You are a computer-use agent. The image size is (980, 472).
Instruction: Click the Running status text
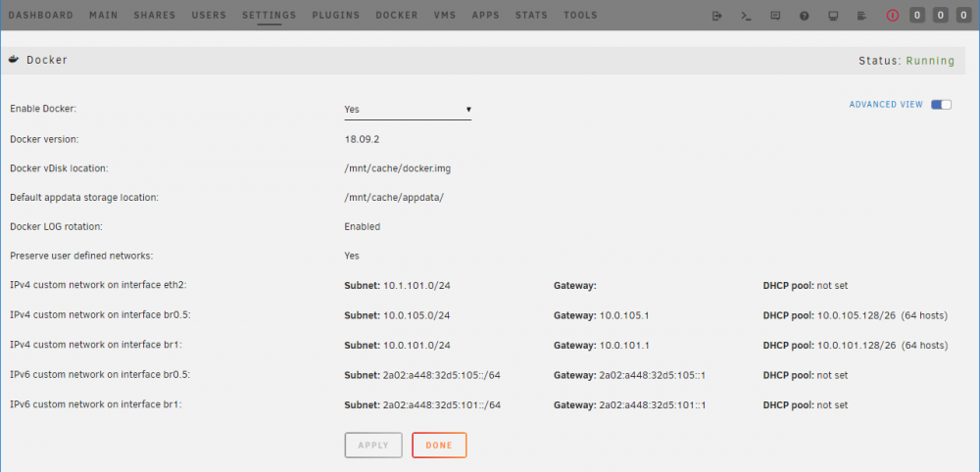pyautogui.click(x=931, y=61)
